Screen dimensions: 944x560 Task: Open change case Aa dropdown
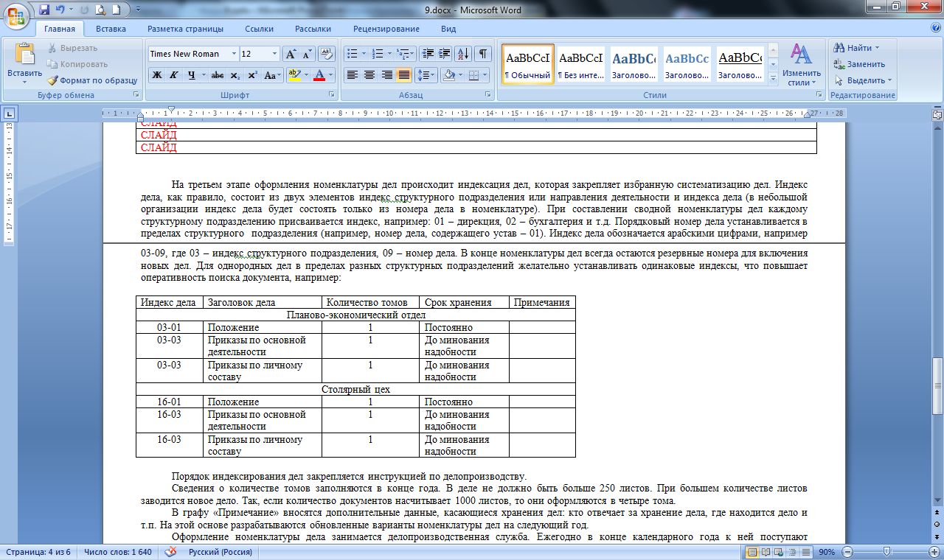point(273,75)
